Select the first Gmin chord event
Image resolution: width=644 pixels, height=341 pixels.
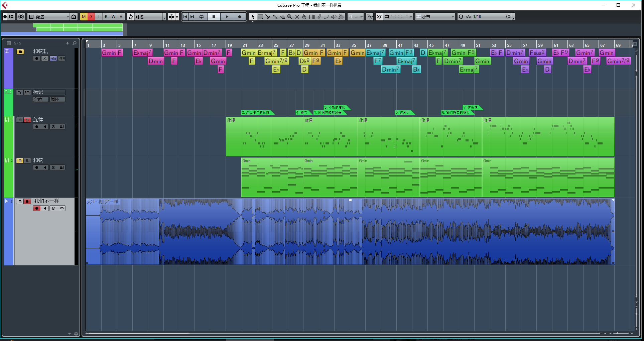pos(109,52)
